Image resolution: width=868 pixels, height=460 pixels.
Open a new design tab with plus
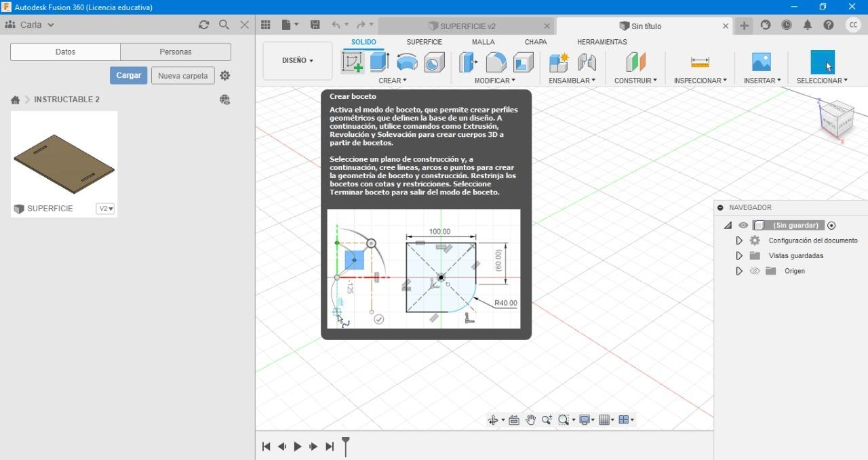click(744, 25)
